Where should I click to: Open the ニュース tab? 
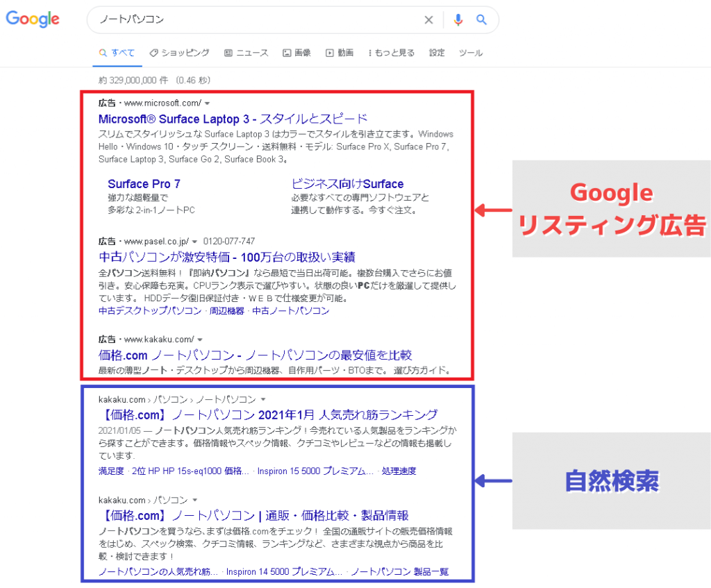tap(246, 53)
